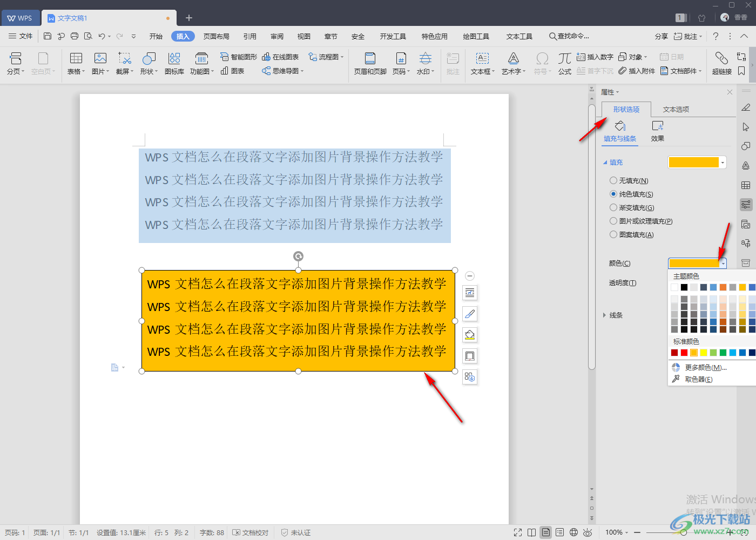
Task: Click the shape fill floating button beside shape
Action: [470, 335]
